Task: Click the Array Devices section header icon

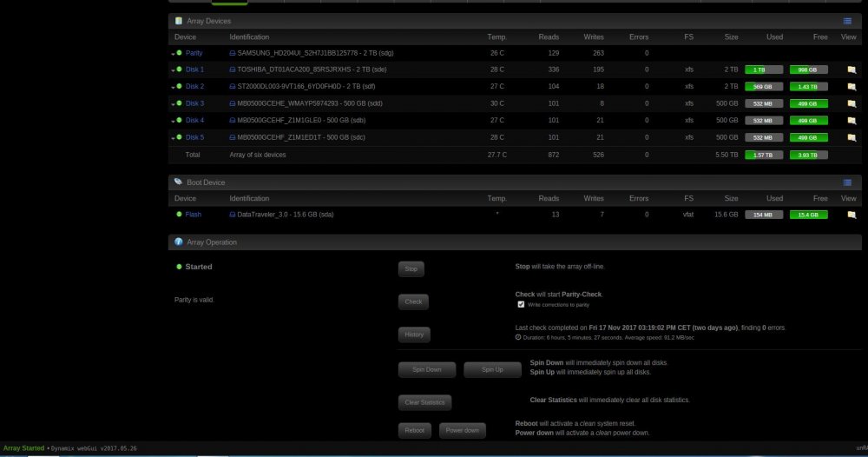Action: [179, 21]
